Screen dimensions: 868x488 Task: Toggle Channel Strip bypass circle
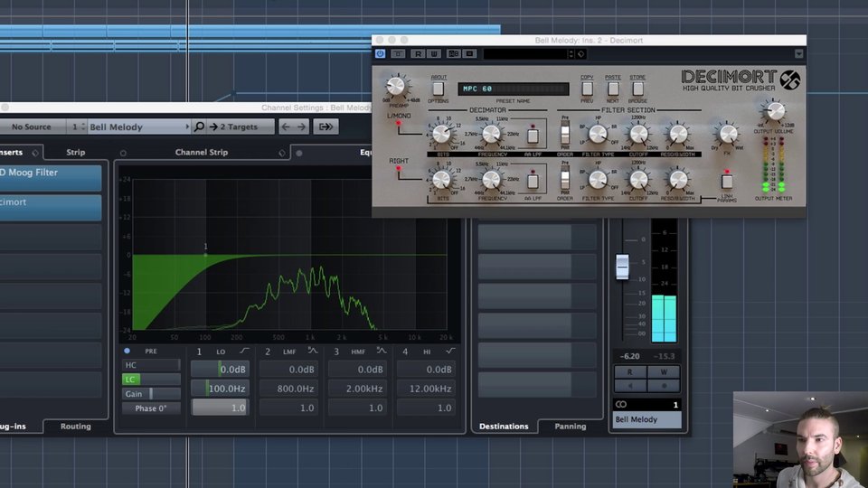click(123, 154)
